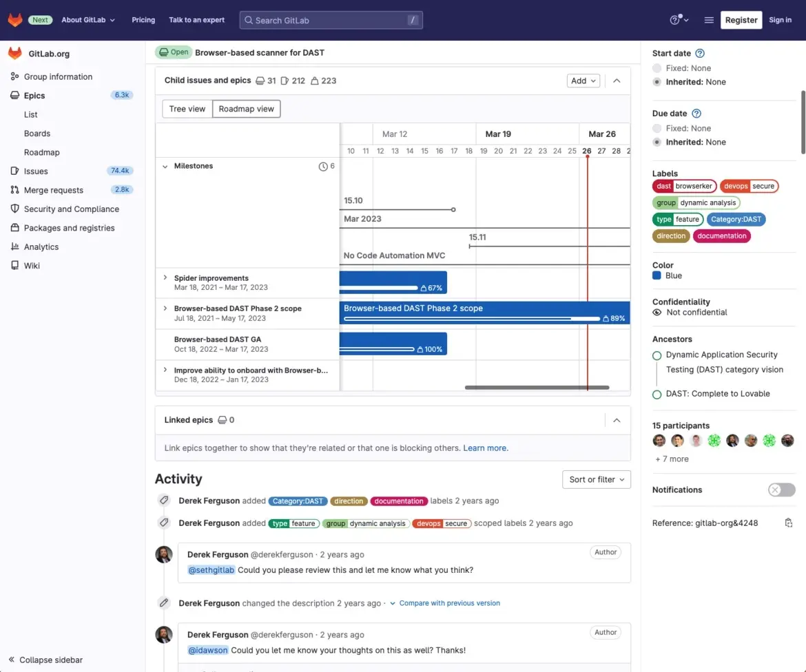Click the Packages and registries icon
806x672 pixels.
pos(14,228)
